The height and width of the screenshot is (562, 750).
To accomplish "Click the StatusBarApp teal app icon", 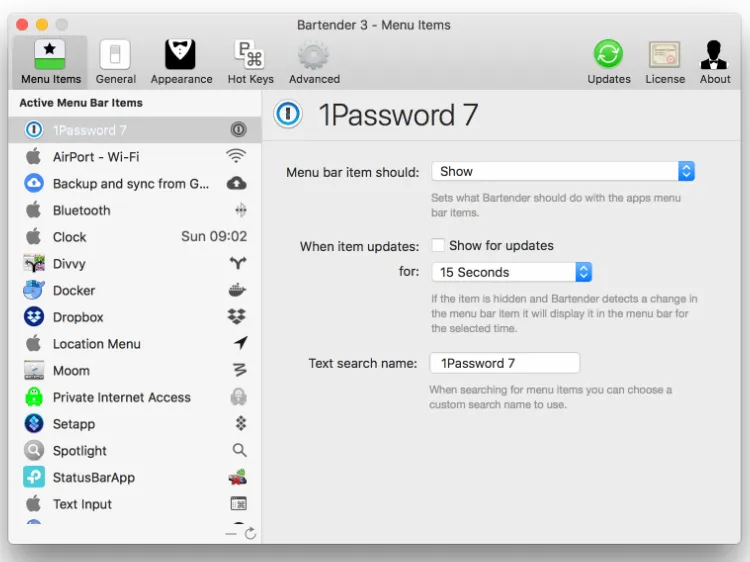I will coord(34,477).
